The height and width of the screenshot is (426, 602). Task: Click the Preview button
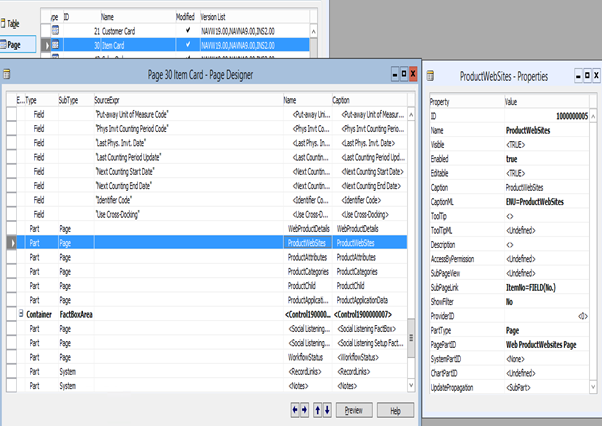pos(354,410)
